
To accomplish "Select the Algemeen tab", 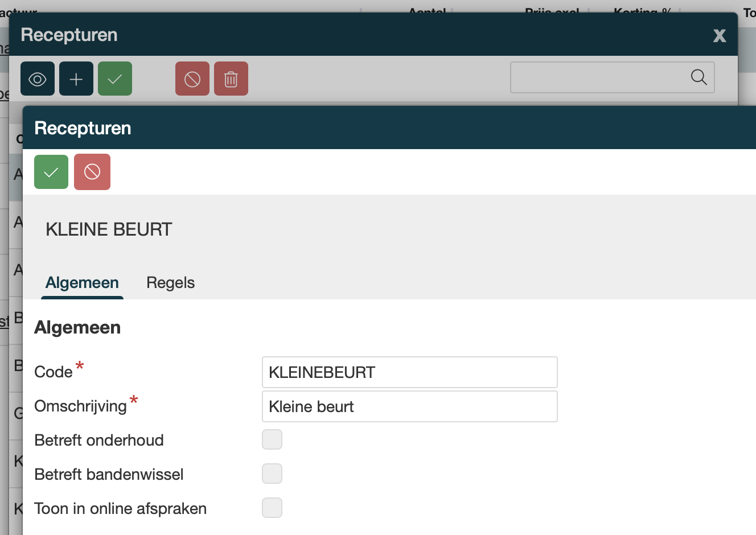I will point(82,283).
